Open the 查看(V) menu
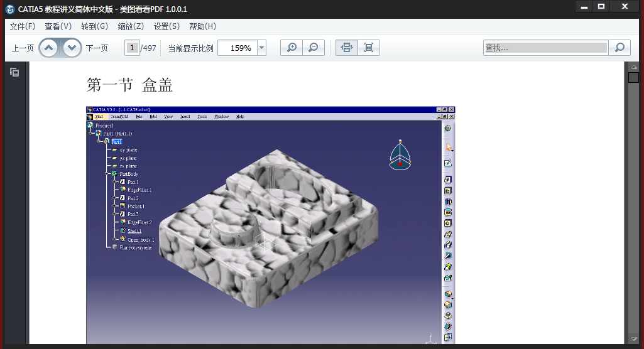This screenshot has width=644, height=349. [58, 26]
